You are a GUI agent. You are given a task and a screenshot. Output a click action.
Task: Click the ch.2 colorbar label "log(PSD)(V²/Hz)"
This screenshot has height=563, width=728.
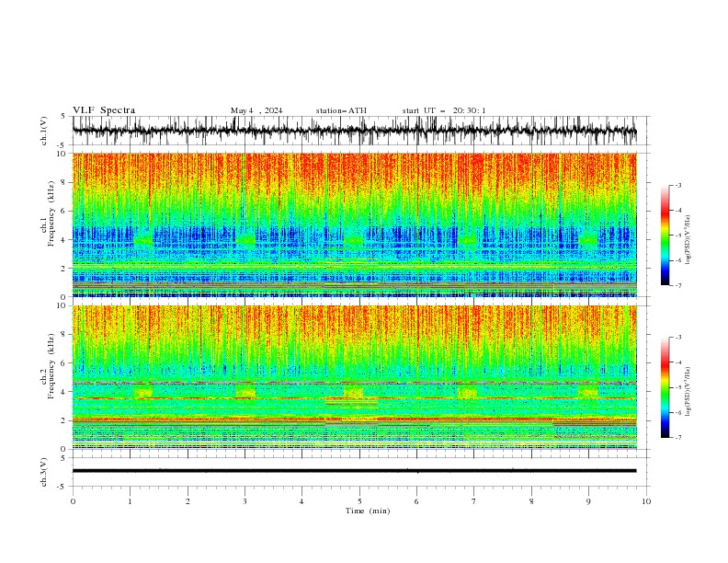coord(688,391)
